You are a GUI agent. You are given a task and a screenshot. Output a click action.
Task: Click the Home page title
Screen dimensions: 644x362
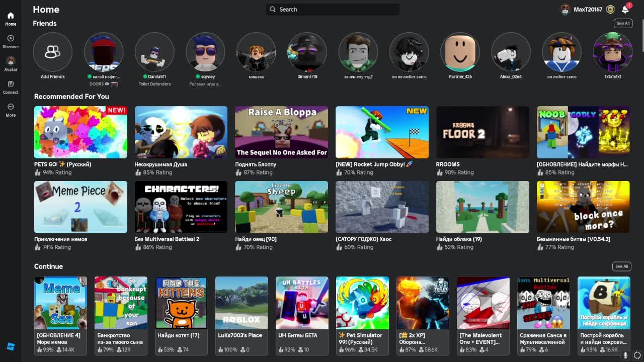[46, 10]
